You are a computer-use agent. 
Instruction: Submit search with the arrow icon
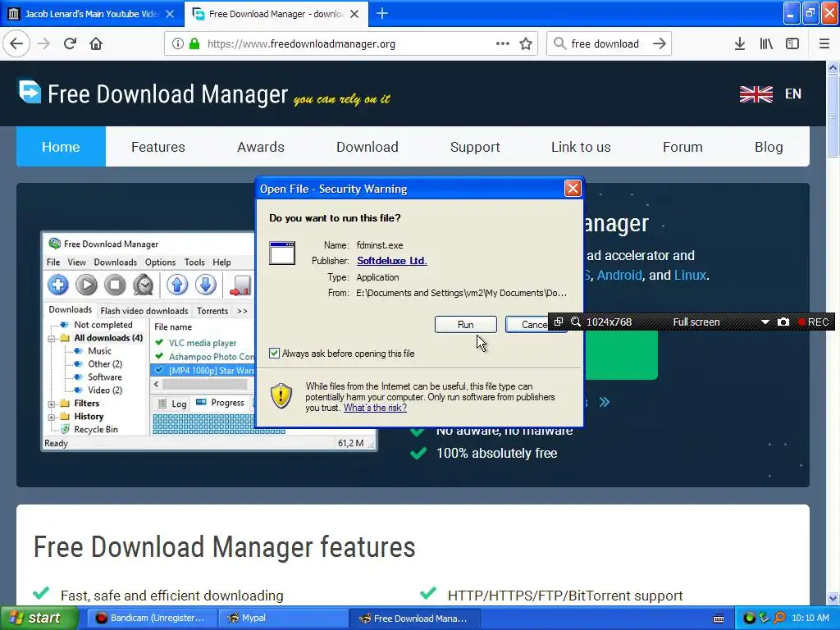tap(660, 44)
